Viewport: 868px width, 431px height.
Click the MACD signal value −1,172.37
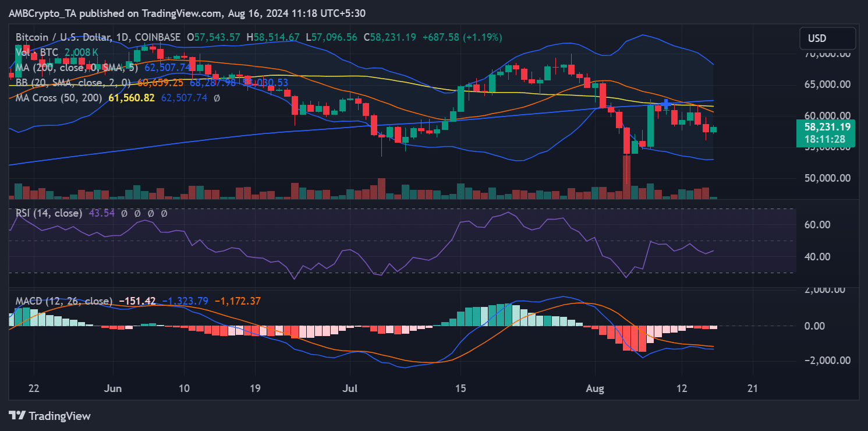point(238,301)
